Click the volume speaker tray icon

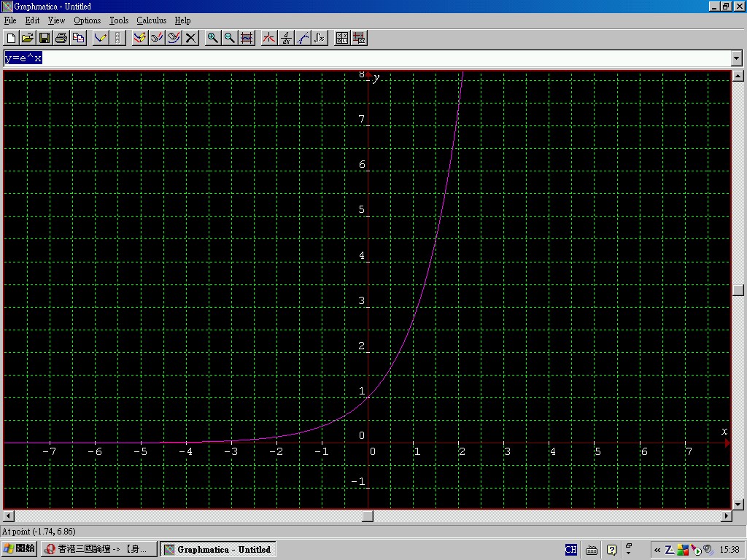[708, 550]
